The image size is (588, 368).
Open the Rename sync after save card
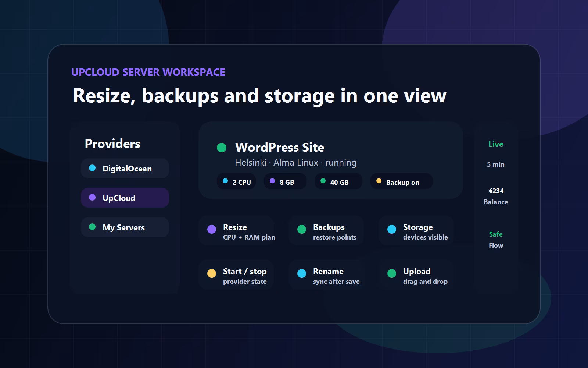tap(326, 275)
